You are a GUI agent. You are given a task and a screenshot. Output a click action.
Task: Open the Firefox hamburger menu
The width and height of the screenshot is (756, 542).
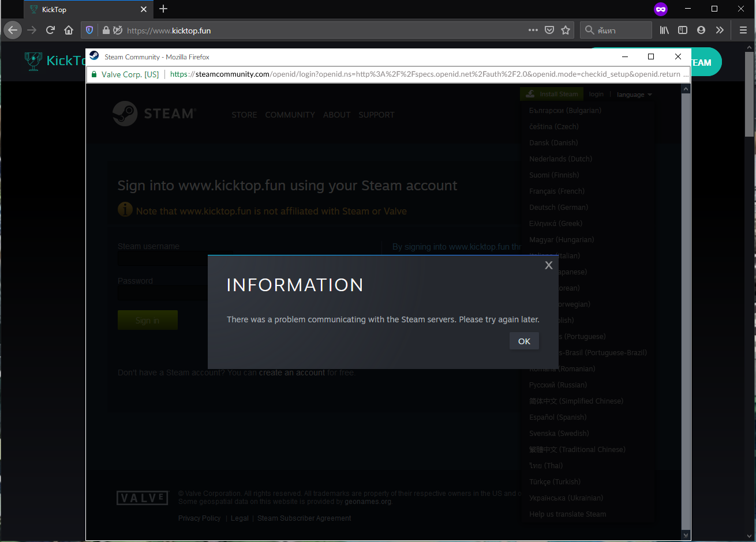pyautogui.click(x=743, y=30)
